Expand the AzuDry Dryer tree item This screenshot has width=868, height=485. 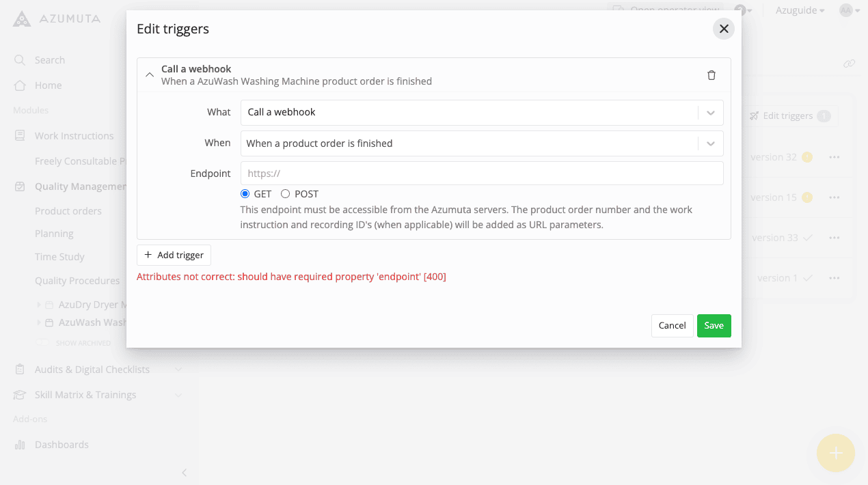39,305
